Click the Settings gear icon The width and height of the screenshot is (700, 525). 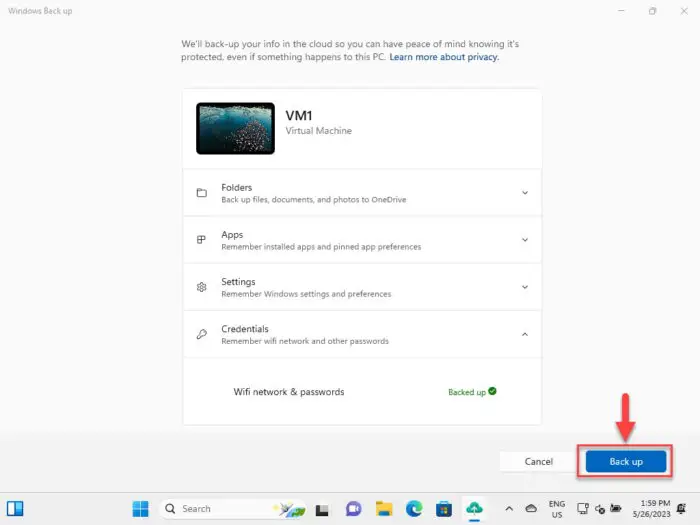[202, 287]
